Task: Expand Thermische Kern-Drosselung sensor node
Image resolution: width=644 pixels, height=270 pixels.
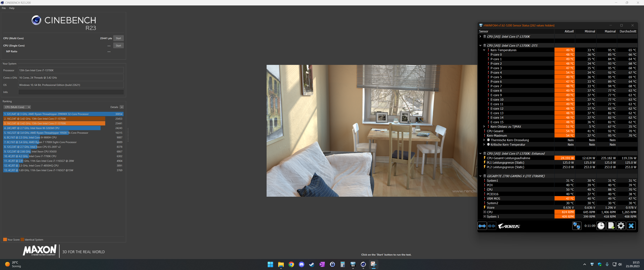Action: tap(484, 140)
